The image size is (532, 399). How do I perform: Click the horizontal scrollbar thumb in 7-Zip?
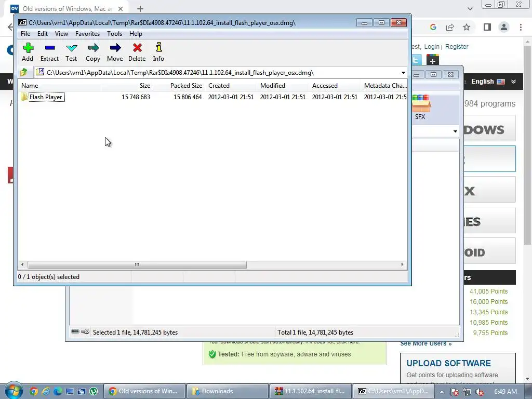coord(137,264)
